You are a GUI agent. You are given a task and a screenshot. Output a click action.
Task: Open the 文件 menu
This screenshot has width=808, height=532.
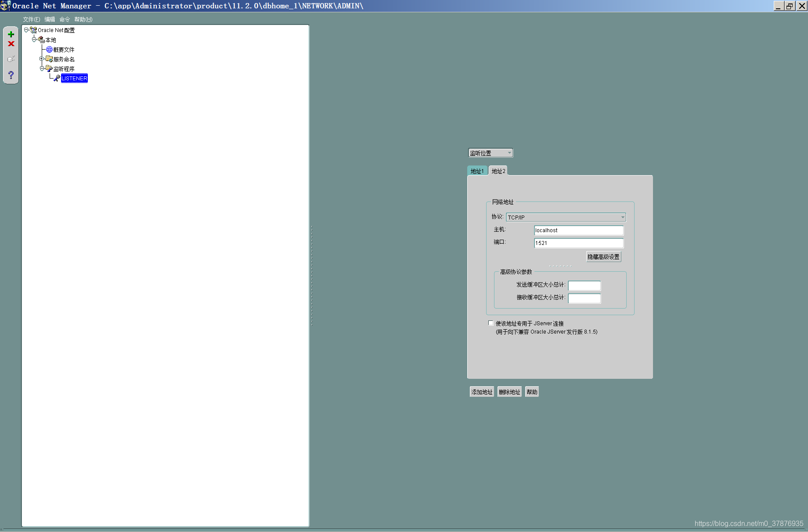[32, 19]
